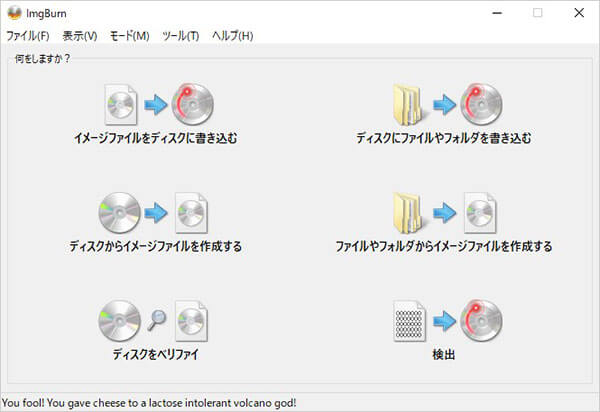
Task: Choose ファイルやフォルダからイメージファイルを作成する label
Action: click(x=444, y=246)
